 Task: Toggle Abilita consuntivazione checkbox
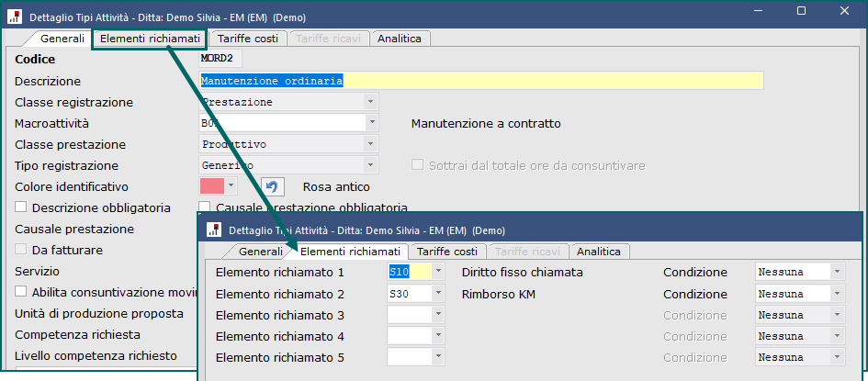(22, 292)
